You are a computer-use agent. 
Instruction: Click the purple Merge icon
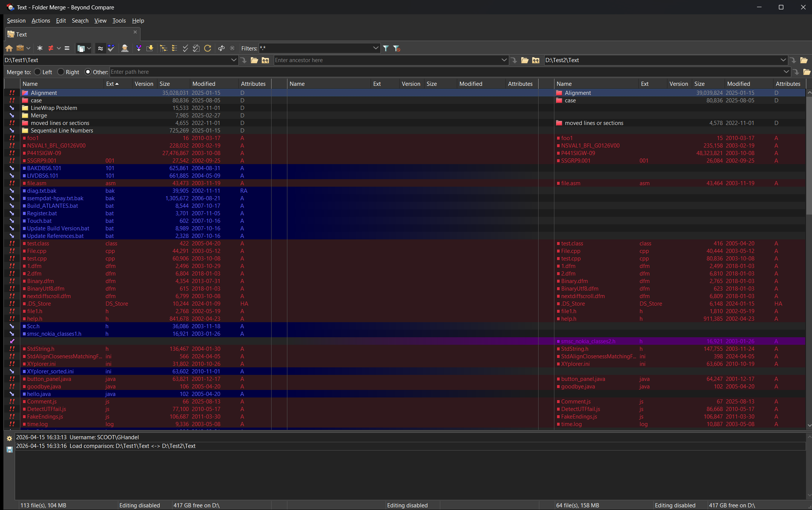[139, 48]
